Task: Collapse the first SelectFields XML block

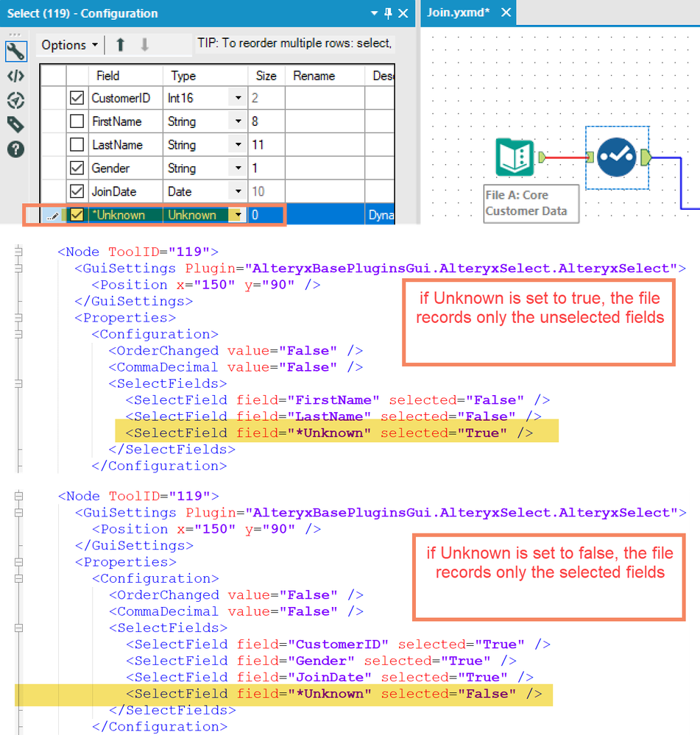Action: click(18, 383)
